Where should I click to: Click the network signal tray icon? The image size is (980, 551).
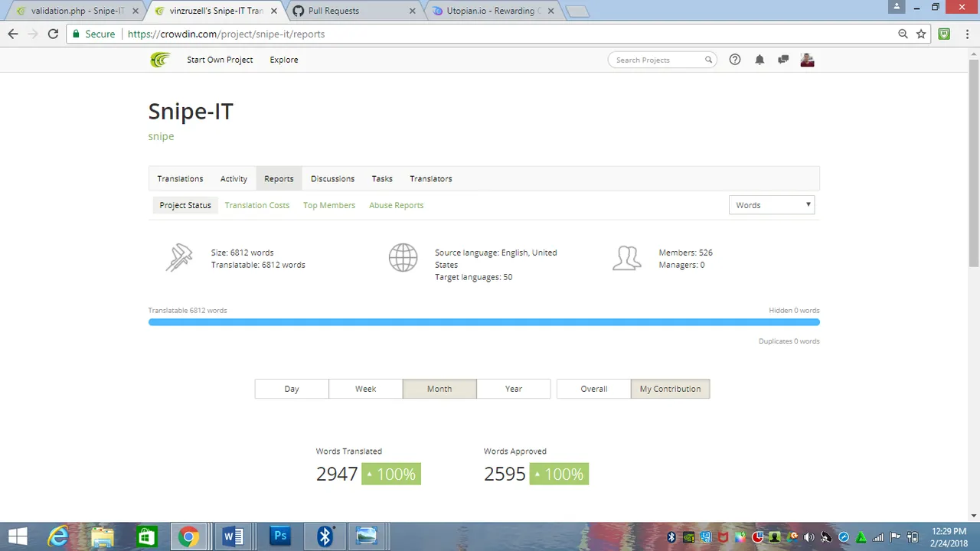coord(878,536)
